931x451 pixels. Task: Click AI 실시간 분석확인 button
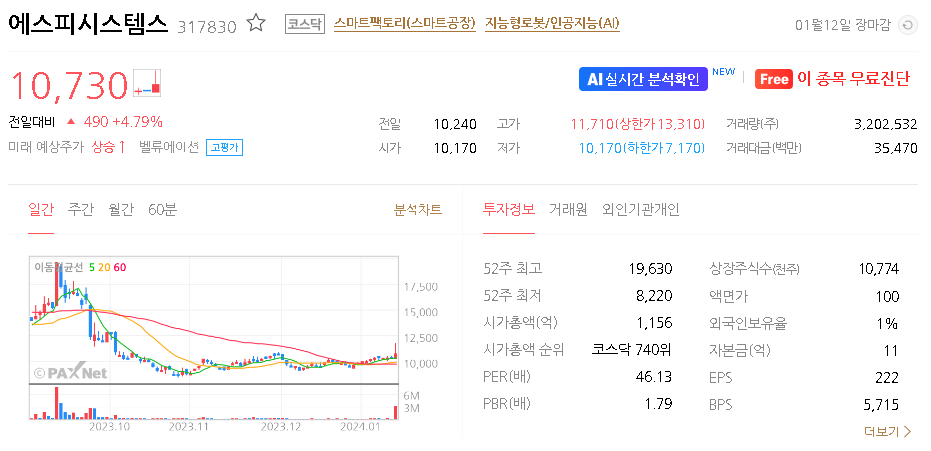[643, 79]
